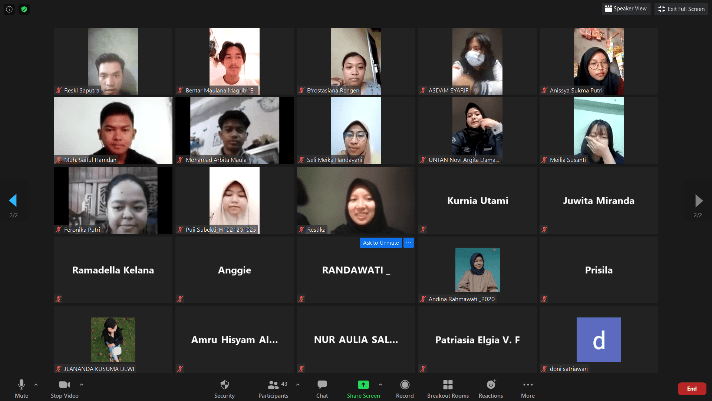Open the Participants panel

[x=273, y=385]
